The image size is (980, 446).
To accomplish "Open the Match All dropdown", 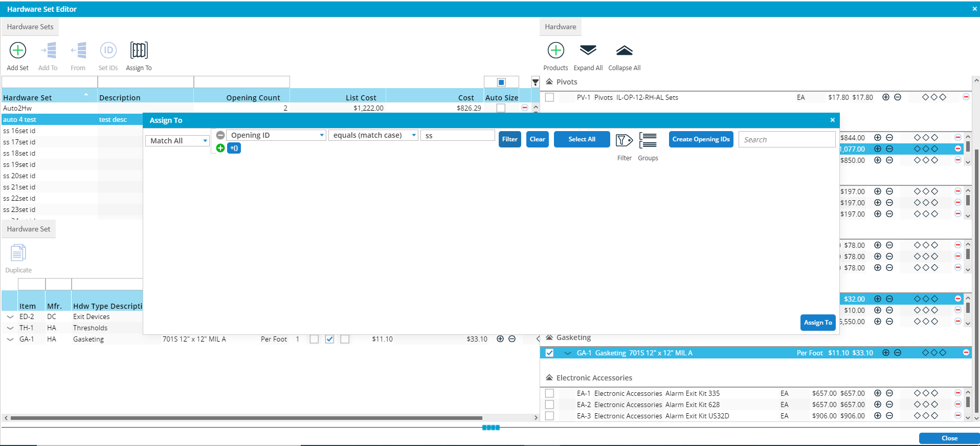I will coord(177,141).
